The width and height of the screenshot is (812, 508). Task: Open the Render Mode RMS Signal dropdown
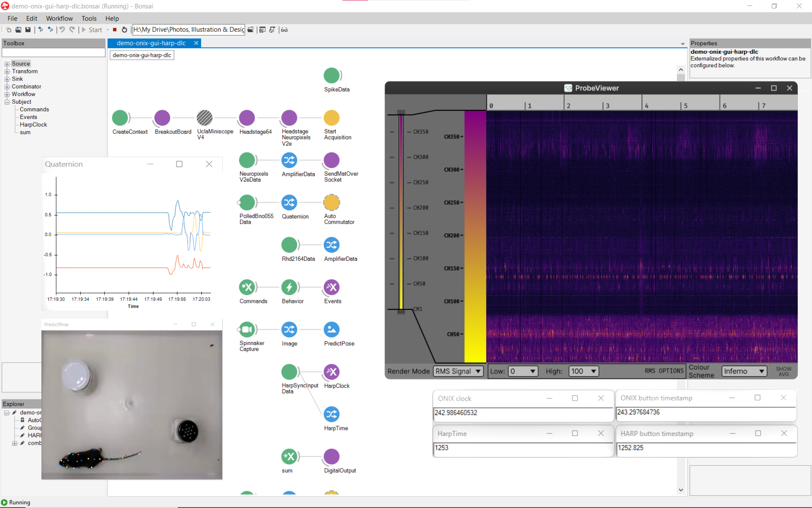tap(458, 371)
